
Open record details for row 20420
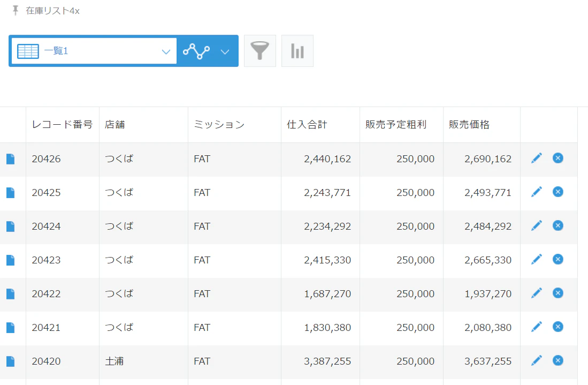(x=11, y=362)
